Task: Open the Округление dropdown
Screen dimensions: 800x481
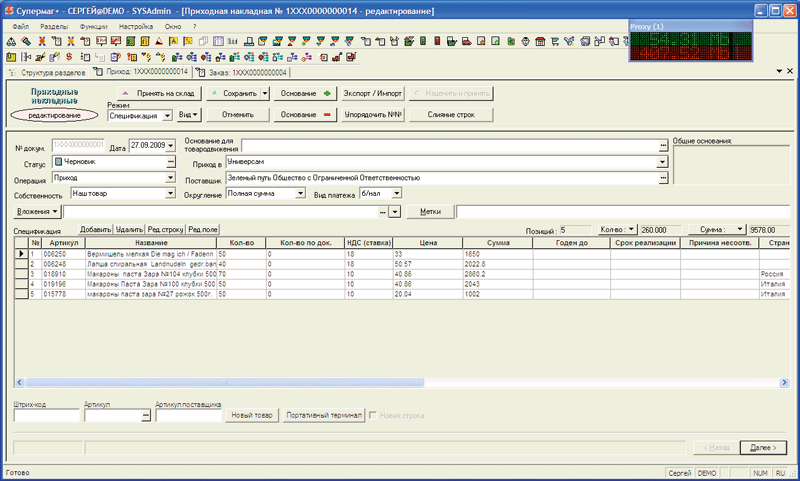Action: point(299,193)
